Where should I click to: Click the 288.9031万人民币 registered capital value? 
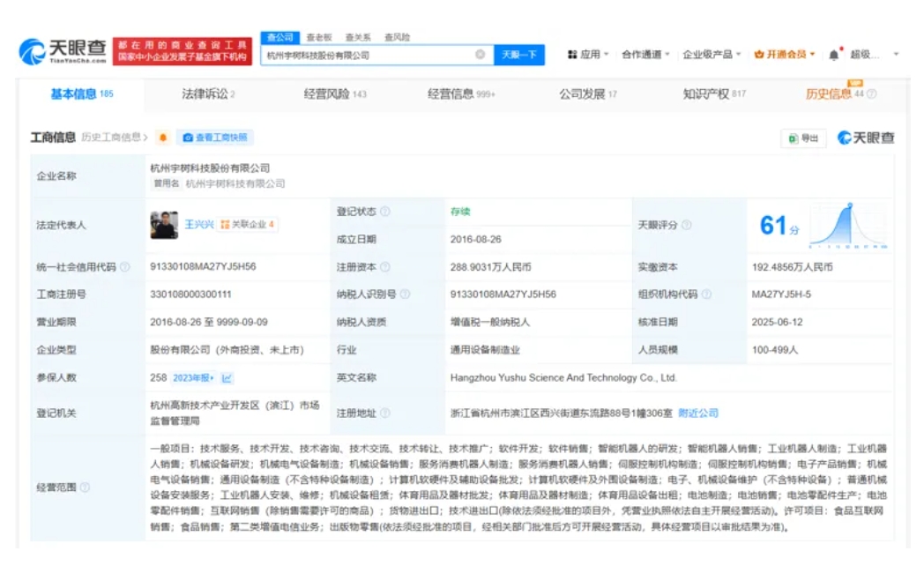coord(491,267)
